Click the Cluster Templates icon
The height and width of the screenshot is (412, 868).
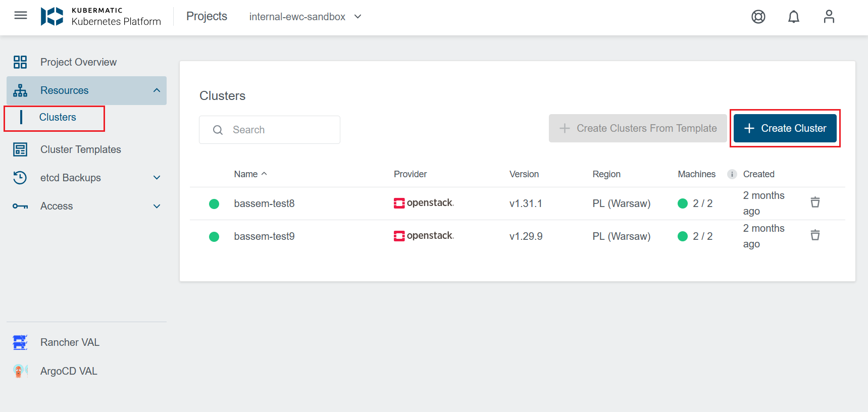pyautogui.click(x=20, y=149)
